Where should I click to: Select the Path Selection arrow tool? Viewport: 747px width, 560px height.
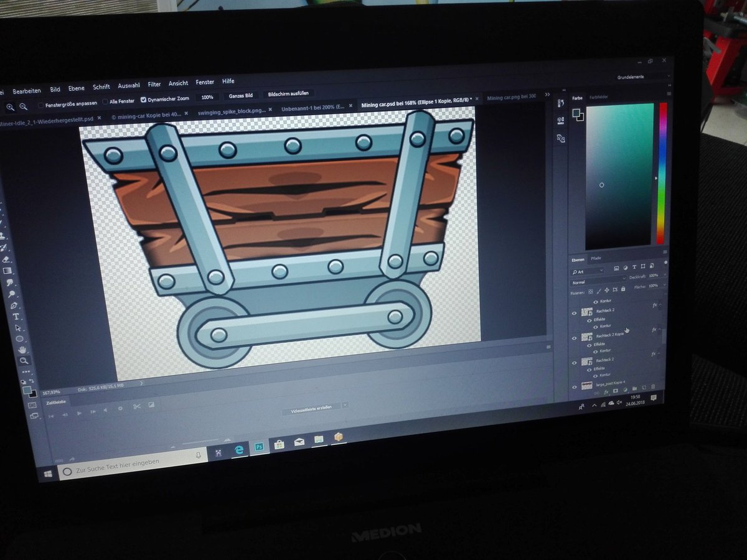pos(17,328)
